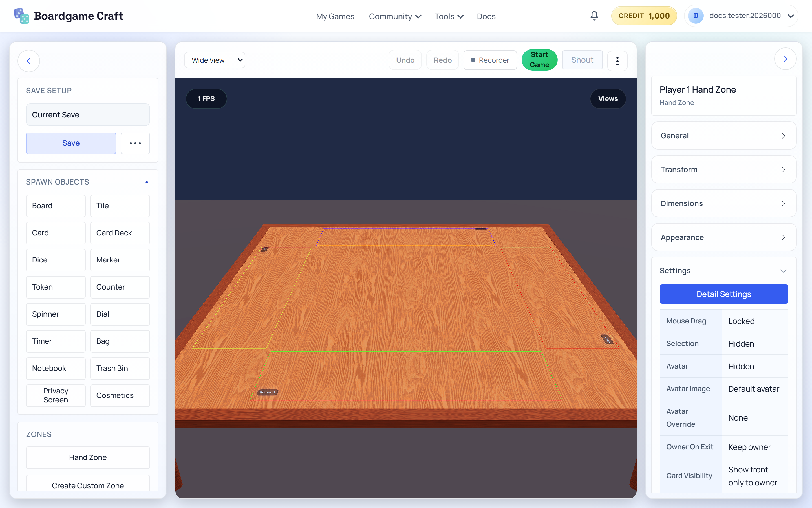Open the canvas toolbar kebab menu
Screen dimensions: 812x508
[x=617, y=61]
